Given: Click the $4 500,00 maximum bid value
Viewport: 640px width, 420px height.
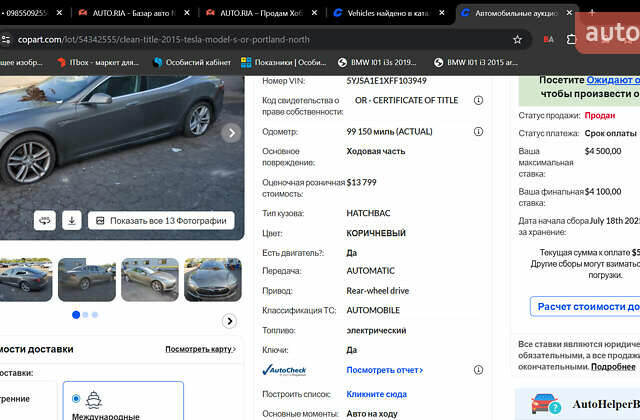Looking at the screenshot, I should point(603,151).
